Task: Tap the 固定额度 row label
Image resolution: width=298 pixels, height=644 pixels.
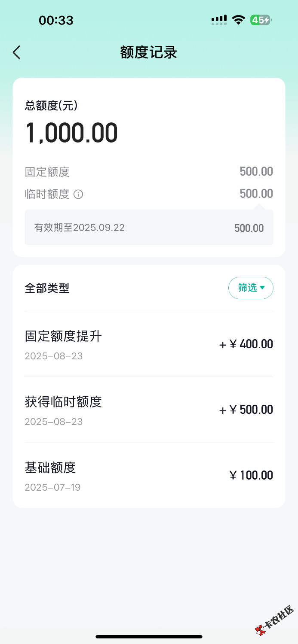Action: pyautogui.click(x=47, y=172)
